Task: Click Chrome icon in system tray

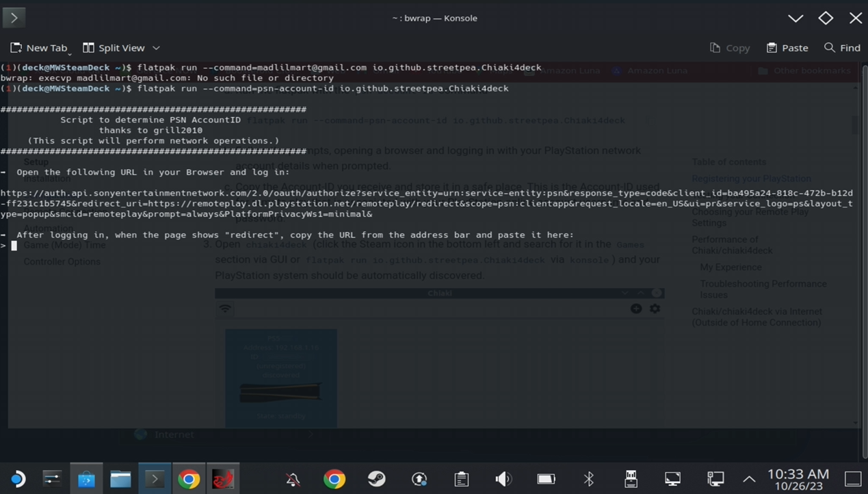Action: click(x=334, y=479)
